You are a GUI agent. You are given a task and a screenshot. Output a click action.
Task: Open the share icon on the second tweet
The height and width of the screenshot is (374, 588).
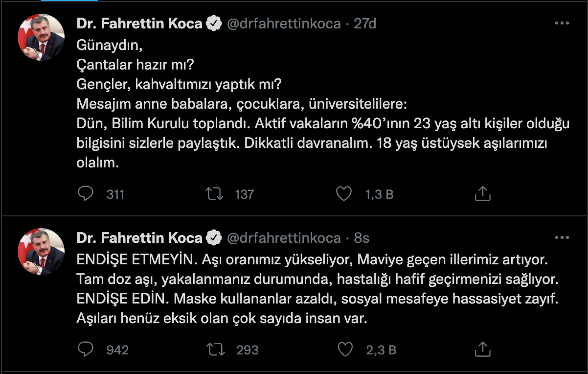(483, 350)
